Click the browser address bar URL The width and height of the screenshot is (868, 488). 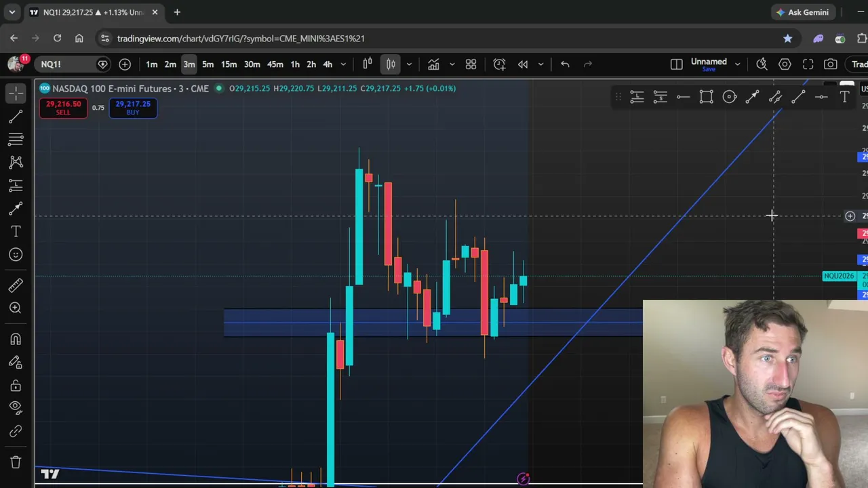241,39
